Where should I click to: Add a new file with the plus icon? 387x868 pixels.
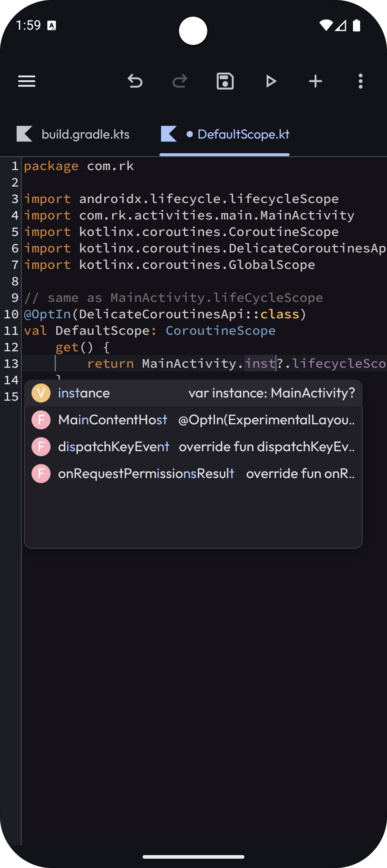pos(315,81)
